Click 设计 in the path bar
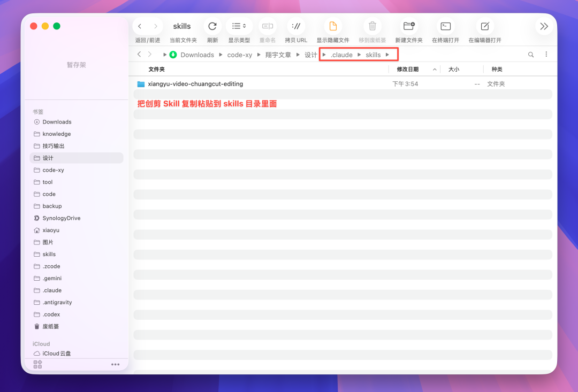The image size is (578, 392). tap(311, 55)
